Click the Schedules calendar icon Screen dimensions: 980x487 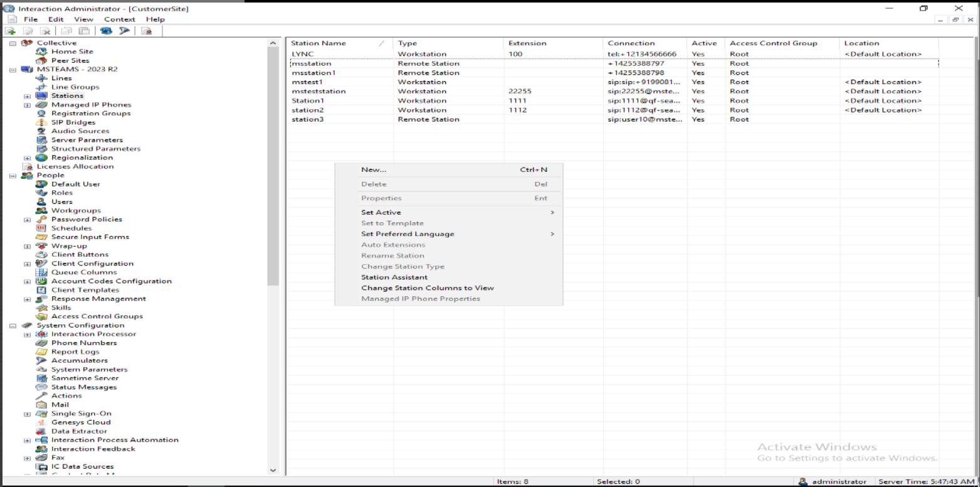[42, 228]
